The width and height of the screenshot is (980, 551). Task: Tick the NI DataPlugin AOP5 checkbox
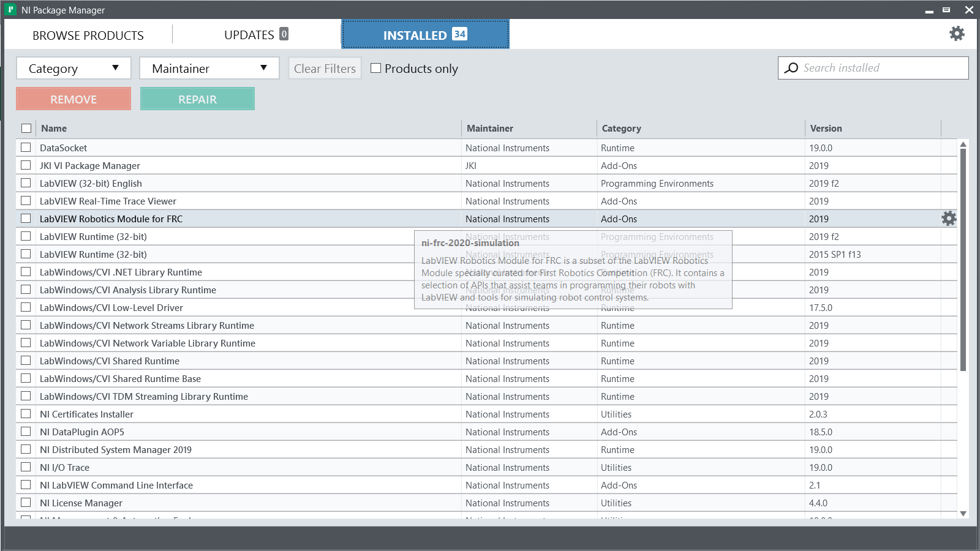pyautogui.click(x=26, y=432)
